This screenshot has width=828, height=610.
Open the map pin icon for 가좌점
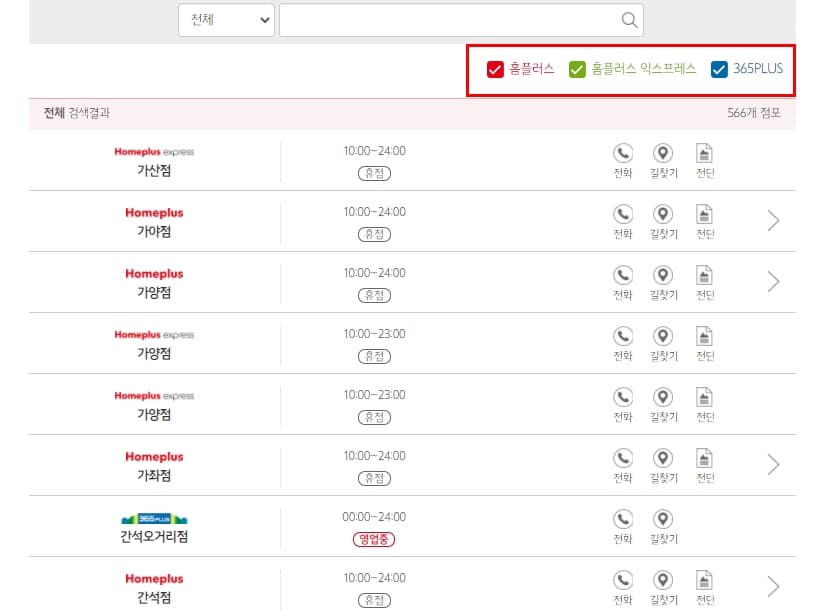pyautogui.click(x=663, y=458)
